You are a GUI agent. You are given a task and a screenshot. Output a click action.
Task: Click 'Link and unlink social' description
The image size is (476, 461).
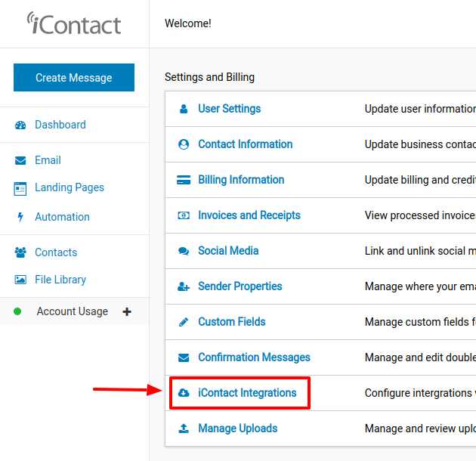coord(420,251)
